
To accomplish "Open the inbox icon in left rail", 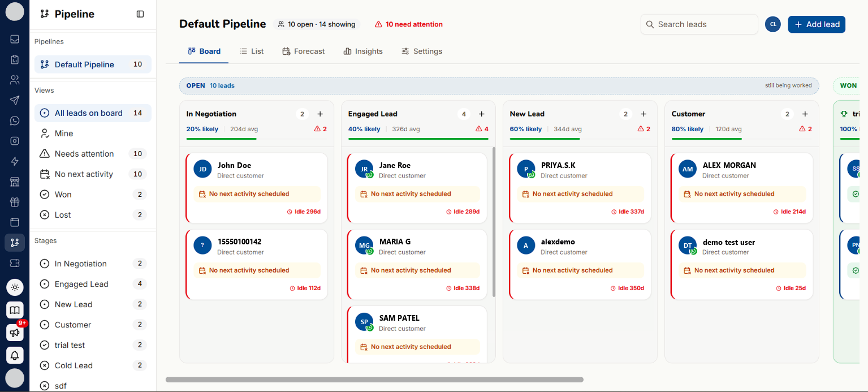I will tap(15, 39).
